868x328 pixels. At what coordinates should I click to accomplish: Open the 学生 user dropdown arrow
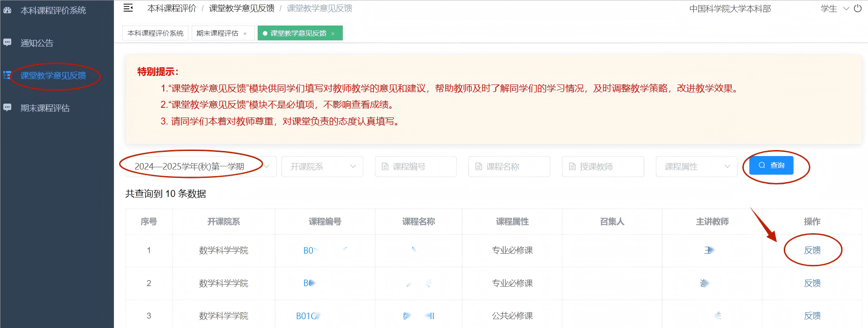coord(846,8)
